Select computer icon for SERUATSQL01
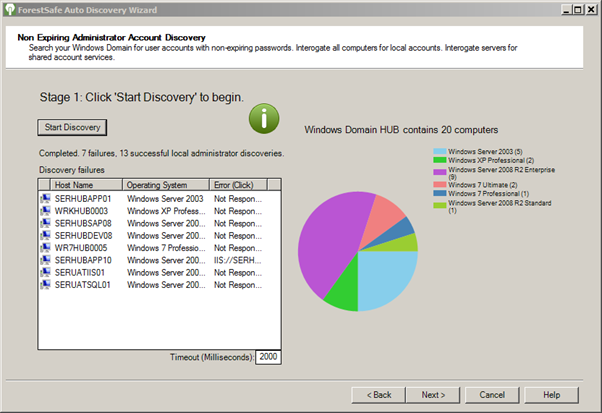The width and height of the screenshot is (602, 413). pyautogui.click(x=46, y=284)
